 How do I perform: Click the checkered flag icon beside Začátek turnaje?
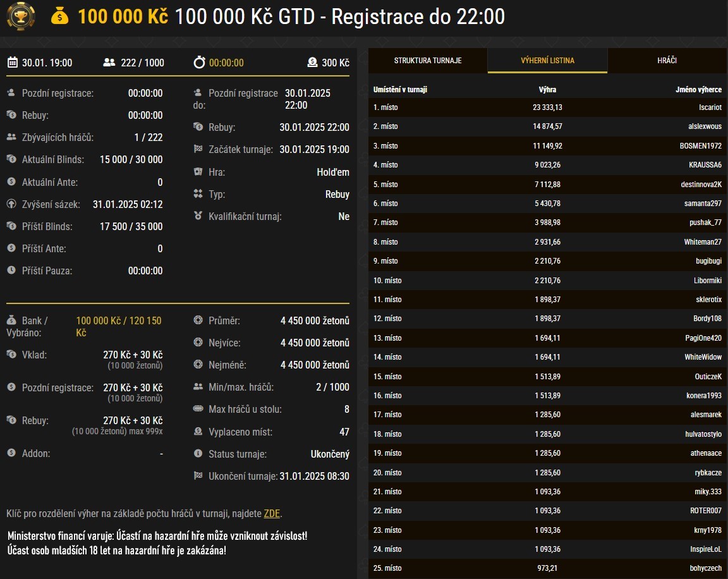point(198,150)
